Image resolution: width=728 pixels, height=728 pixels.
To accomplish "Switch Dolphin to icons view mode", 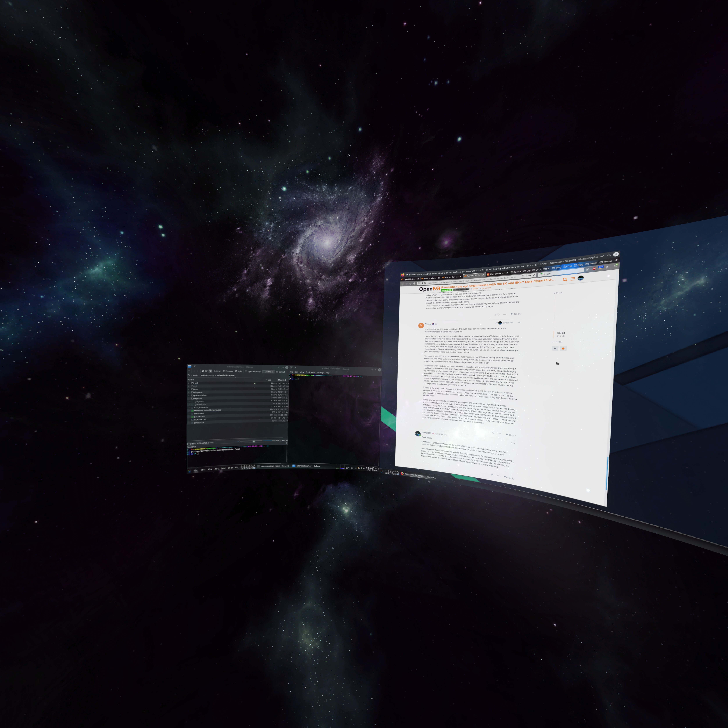I will [x=203, y=371].
